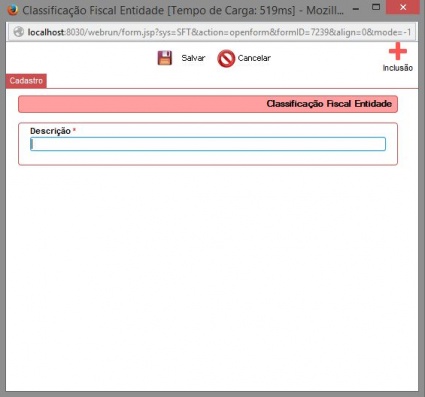
Task: Focus the Descrição input field
Action: click(x=208, y=144)
